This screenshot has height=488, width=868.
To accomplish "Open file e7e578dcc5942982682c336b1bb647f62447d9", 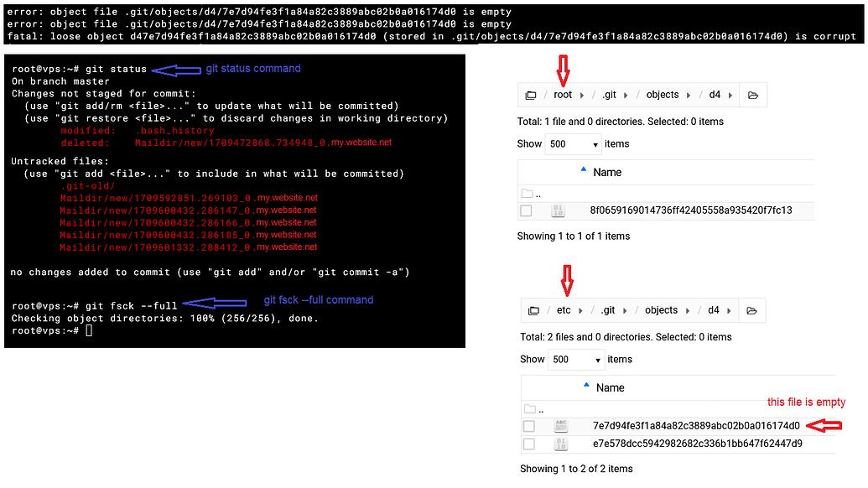I will 698,444.
